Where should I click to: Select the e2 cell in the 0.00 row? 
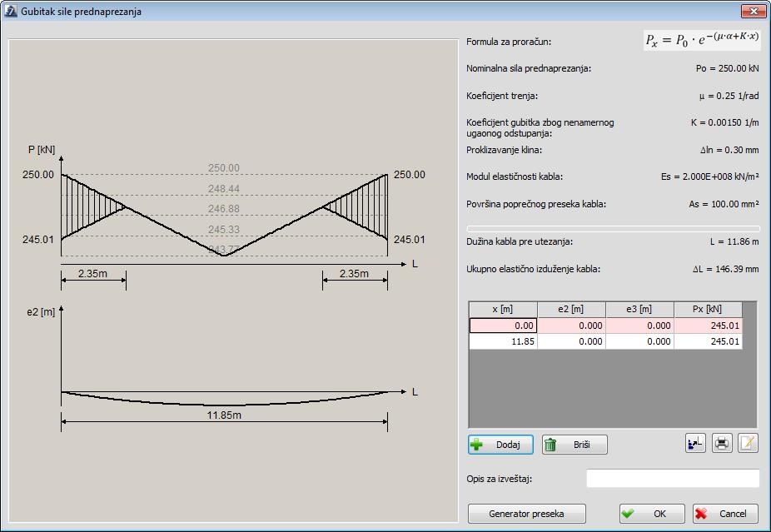tap(571, 326)
